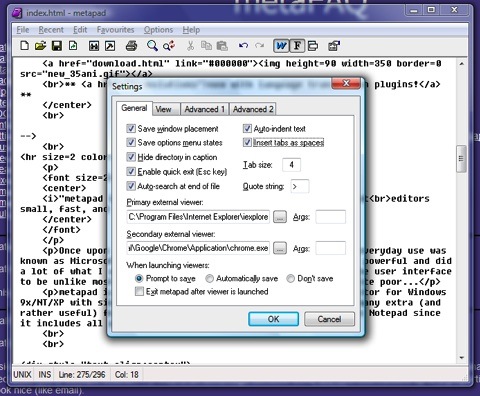This screenshot has width=480, height=396.
Task: Click the Tab size field
Action: click(291, 165)
